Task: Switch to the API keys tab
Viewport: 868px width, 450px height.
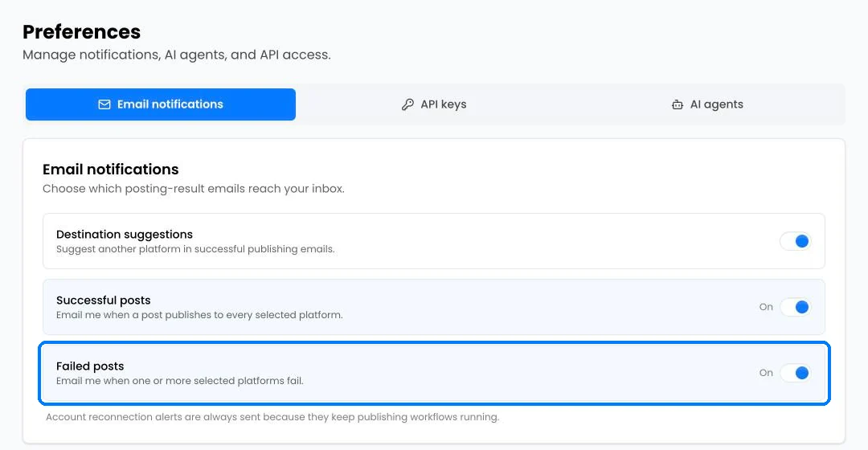Action: (x=434, y=104)
